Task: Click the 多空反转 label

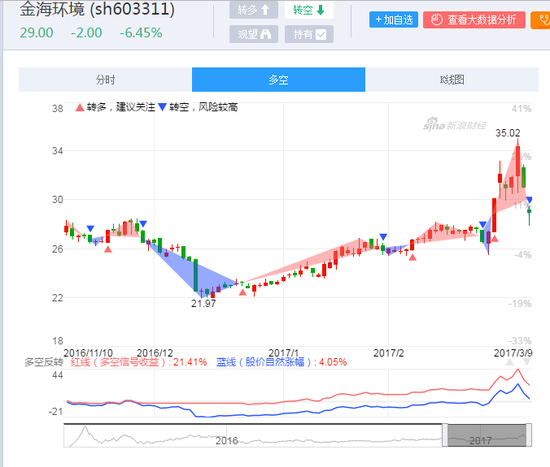Action: pyautogui.click(x=43, y=362)
